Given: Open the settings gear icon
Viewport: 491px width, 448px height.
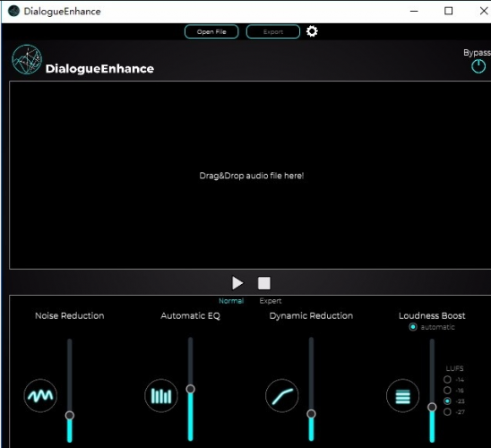Looking at the screenshot, I should point(312,31).
